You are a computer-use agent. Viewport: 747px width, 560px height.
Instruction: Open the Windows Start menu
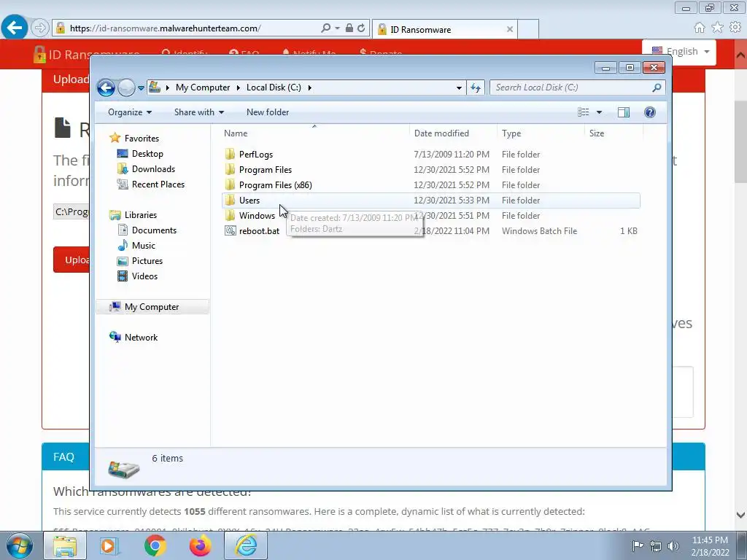(x=20, y=545)
